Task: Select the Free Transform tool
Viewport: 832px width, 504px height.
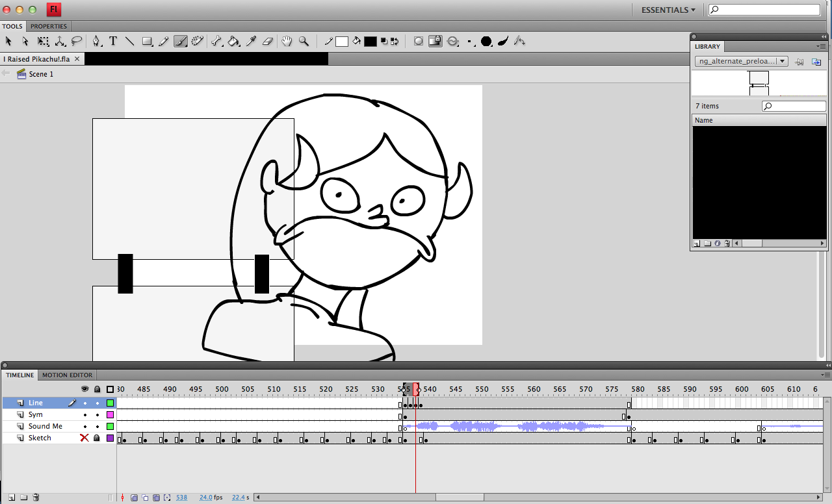Action: 43,42
